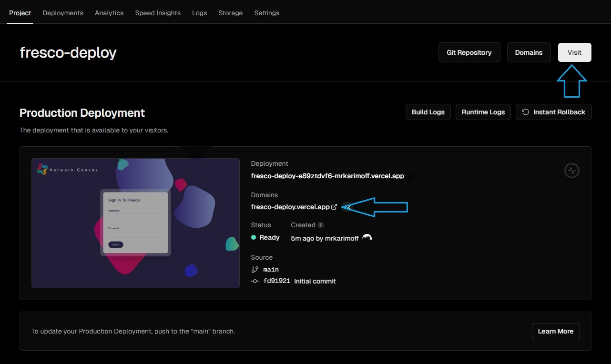Open the project Settings tab
The height and width of the screenshot is (364, 611).
(x=266, y=13)
